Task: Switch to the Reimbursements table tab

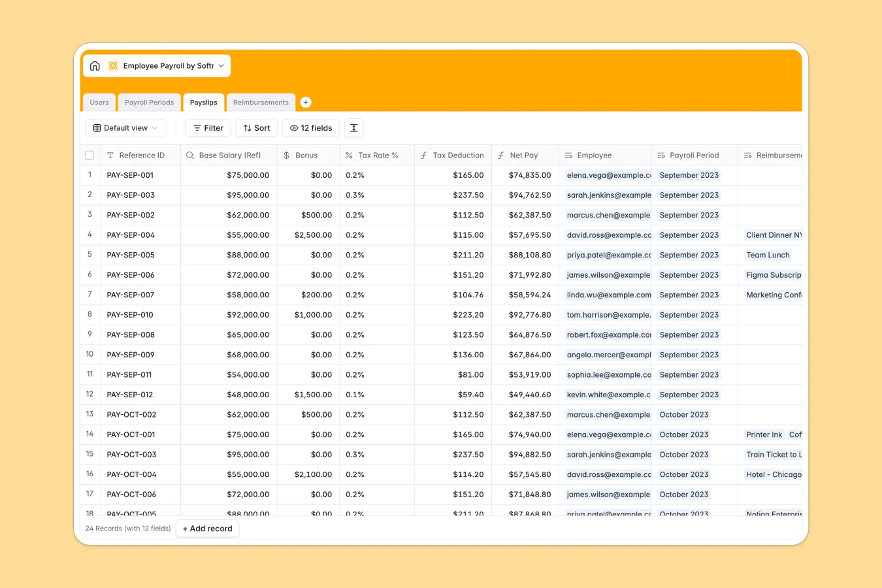Action: [261, 102]
